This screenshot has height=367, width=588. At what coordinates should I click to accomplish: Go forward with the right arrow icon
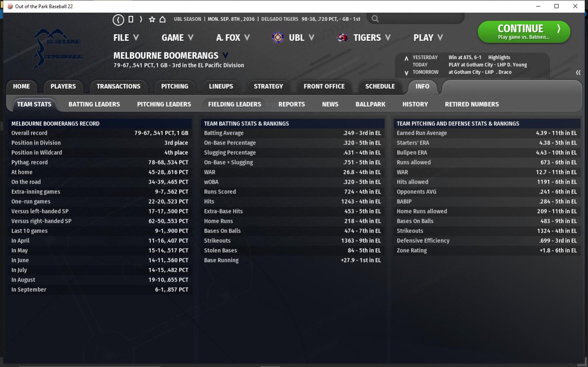[x=141, y=19]
